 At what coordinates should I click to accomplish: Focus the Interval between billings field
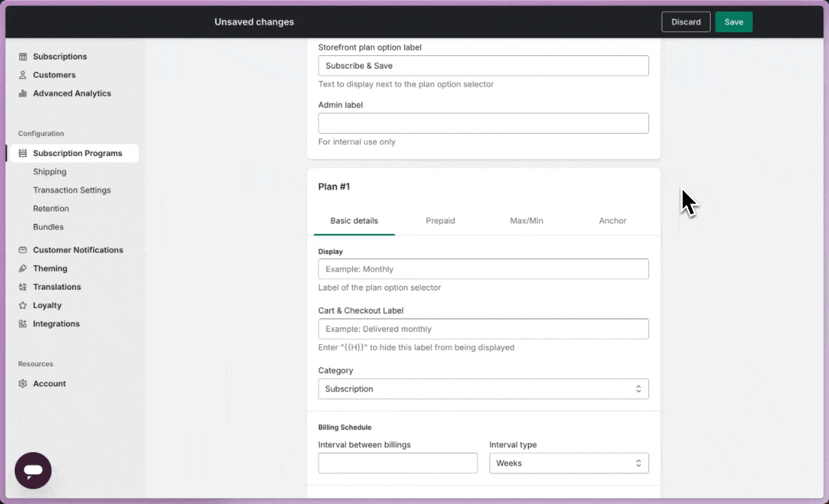pos(398,463)
